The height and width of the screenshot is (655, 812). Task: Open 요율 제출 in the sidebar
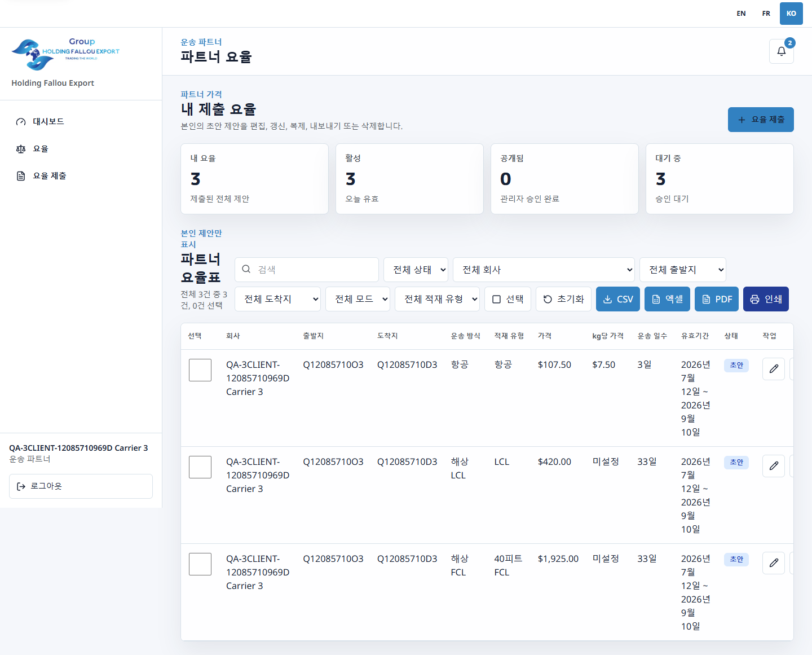81,175
